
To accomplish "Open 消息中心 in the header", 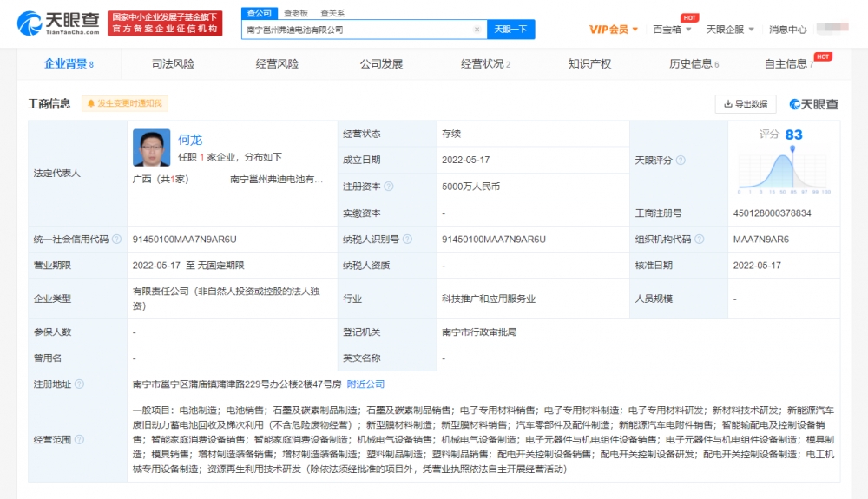I will 788,30.
